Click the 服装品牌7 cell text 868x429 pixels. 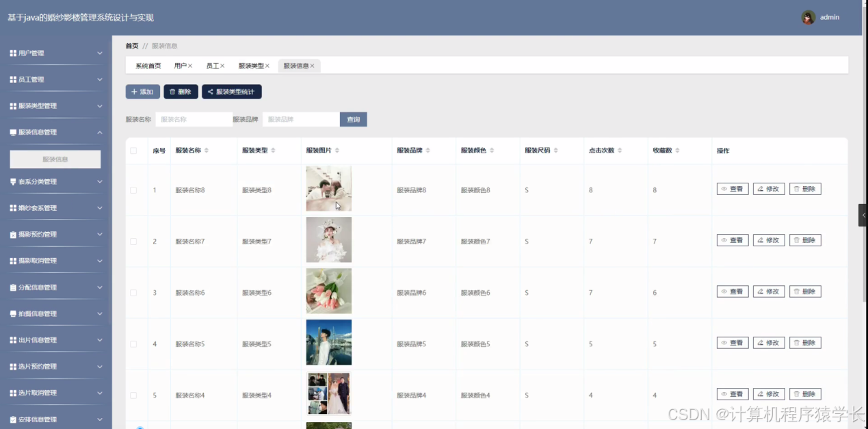(412, 242)
